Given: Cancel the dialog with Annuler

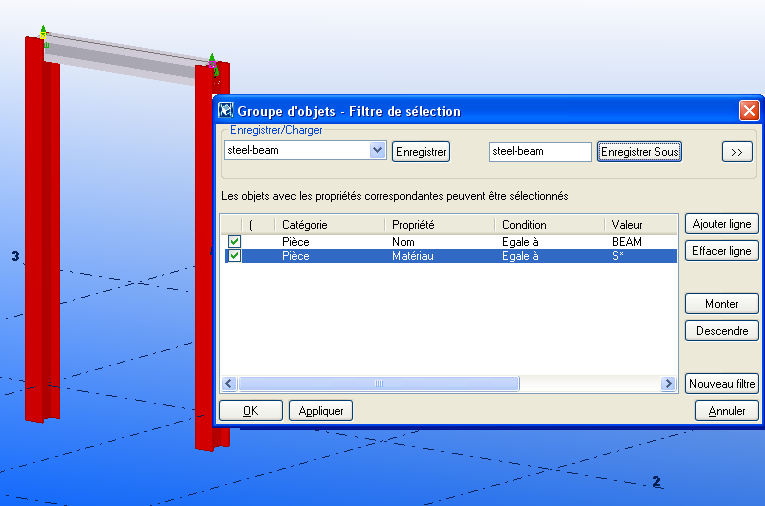Looking at the screenshot, I should (726, 410).
